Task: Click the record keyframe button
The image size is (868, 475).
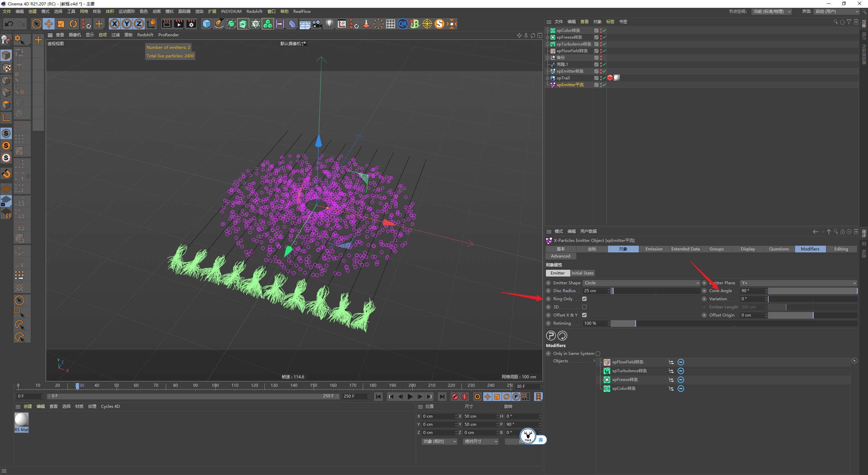Action: pos(455,397)
